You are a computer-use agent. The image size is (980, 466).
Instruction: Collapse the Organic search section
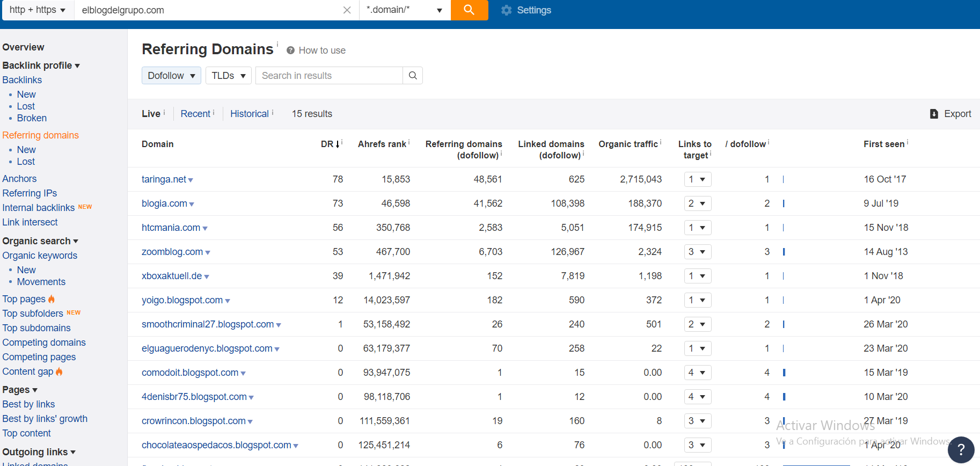coord(40,241)
